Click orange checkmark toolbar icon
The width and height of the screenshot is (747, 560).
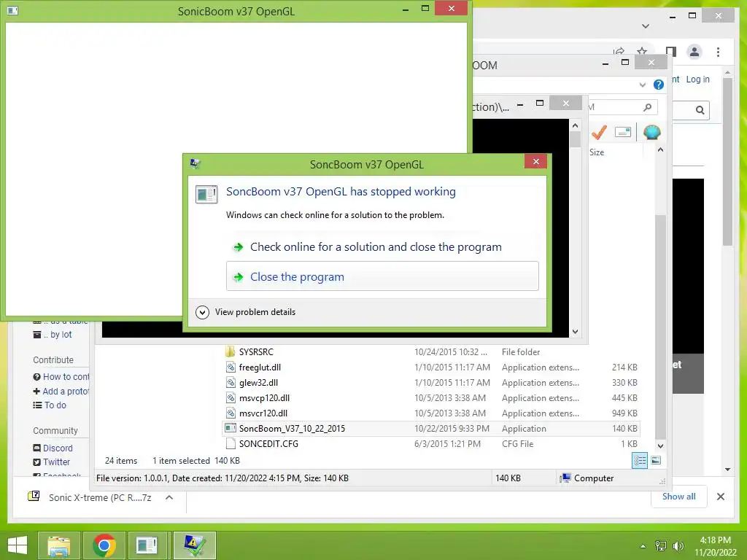(x=600, y=132)
